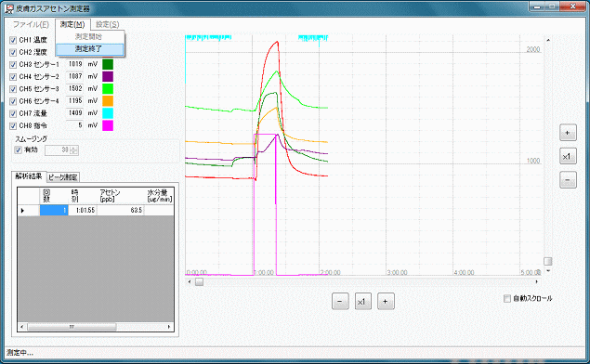Click chart horizontal scrollbar right arrow
Viewport: 590px width, 364px height.
click(537, 281)
